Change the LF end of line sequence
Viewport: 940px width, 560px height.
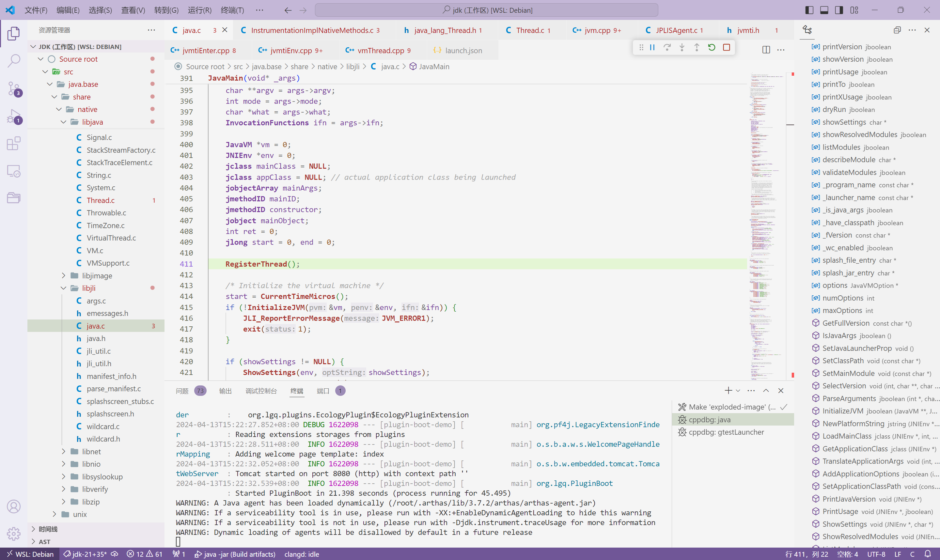pos(898,554)
